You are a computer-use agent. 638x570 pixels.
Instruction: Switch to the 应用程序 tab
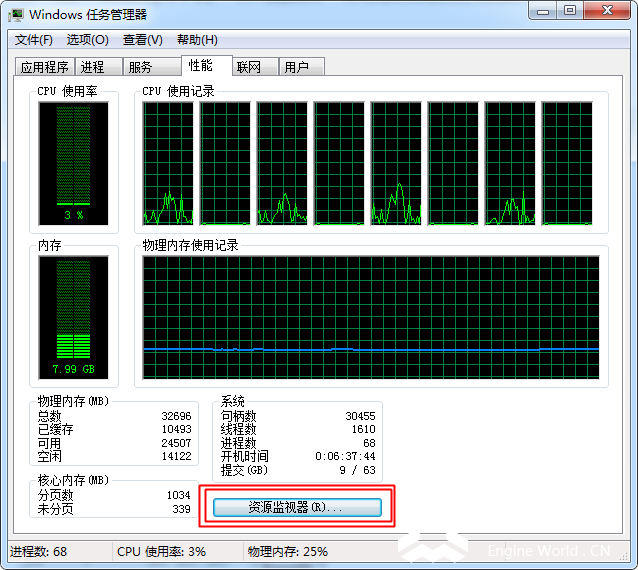(x=45, y=67)
